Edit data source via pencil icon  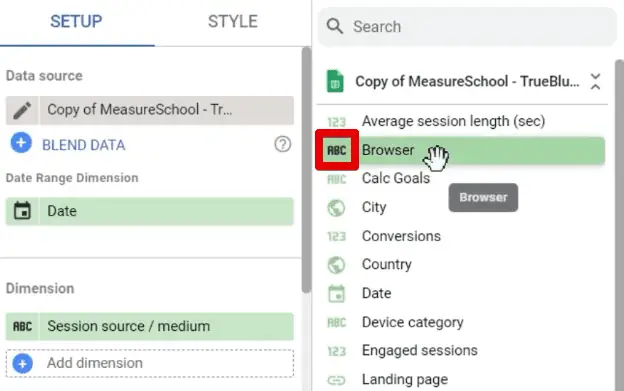pos(22,110)
